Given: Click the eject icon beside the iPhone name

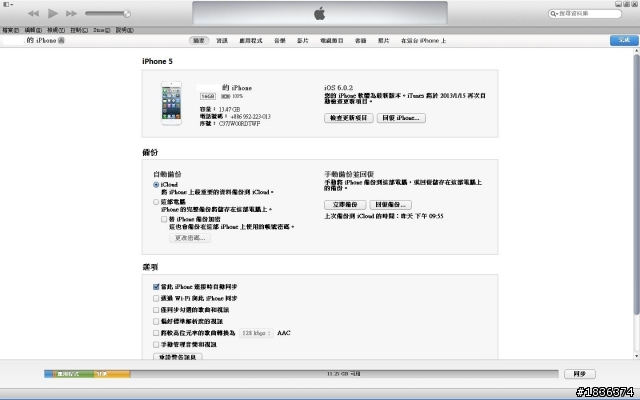Looking at the screenshot, I should tap(61, 40).
